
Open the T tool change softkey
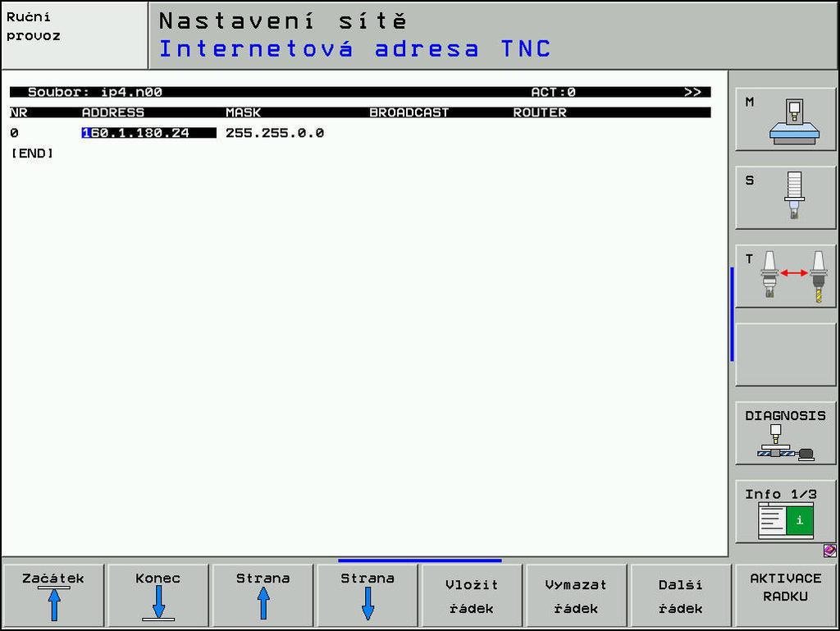point(785,277)
